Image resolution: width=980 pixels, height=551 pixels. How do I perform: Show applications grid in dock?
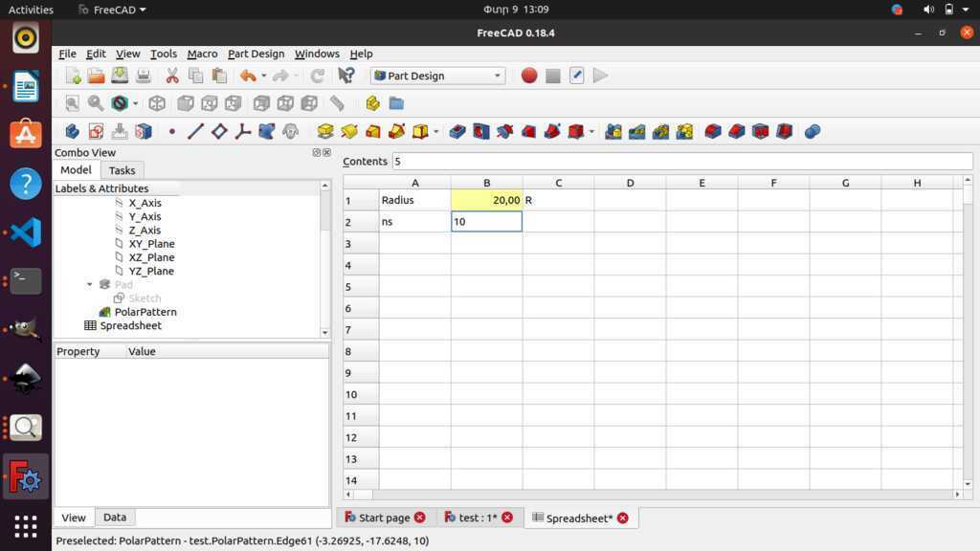click(26, 526)
